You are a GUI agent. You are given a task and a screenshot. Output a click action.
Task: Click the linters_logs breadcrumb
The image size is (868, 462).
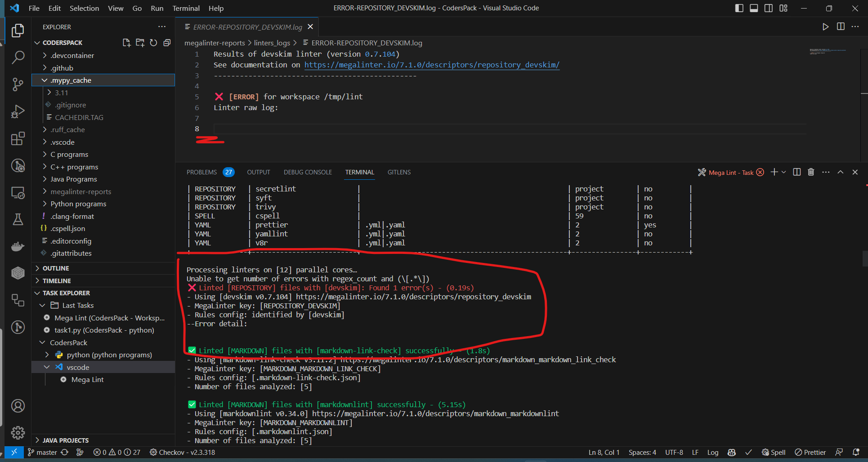[x=272, y=43]
